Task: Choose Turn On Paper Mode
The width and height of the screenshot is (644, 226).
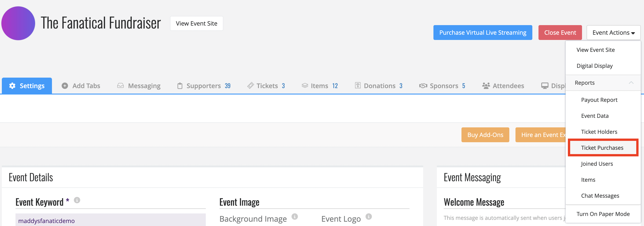Action: pos(603,214)
